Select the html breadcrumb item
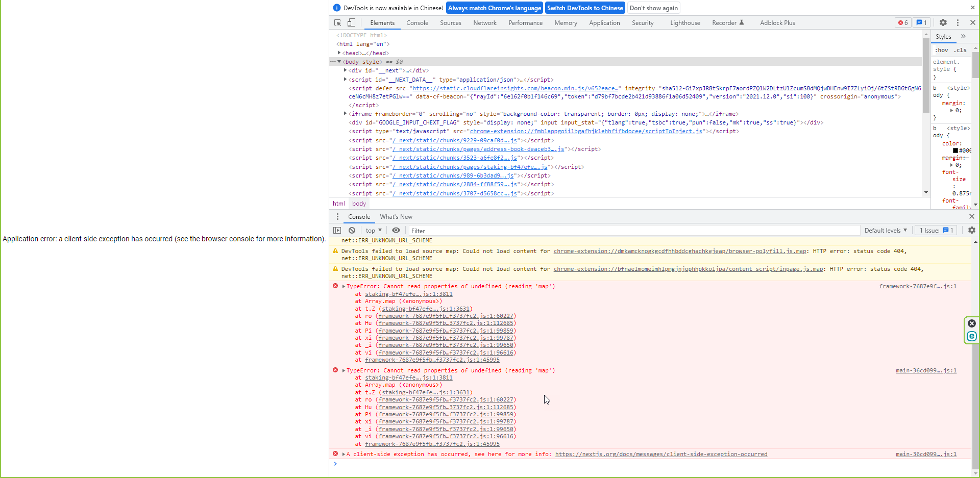The height and width of the screenshot is (478, 980). tap(339, 204)
